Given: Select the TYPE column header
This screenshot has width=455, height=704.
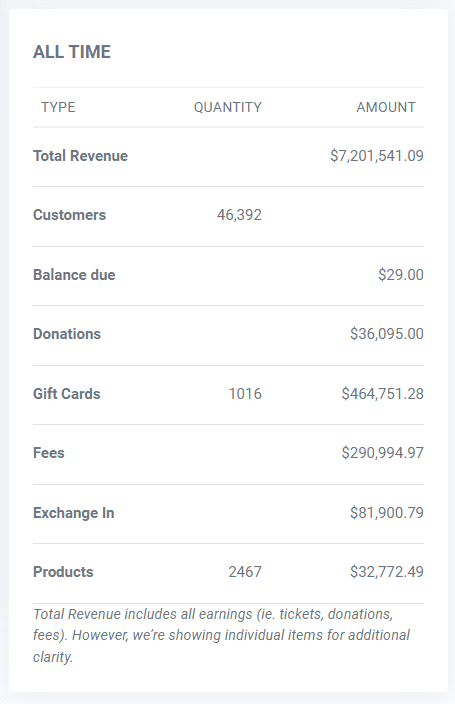Looking at the screenshot, I should coord(58,107).
